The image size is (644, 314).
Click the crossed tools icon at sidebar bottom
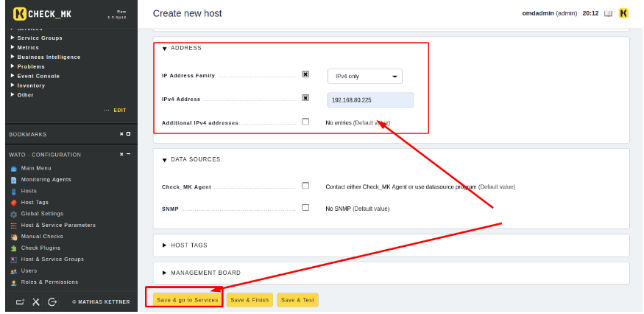coord(36,302)
